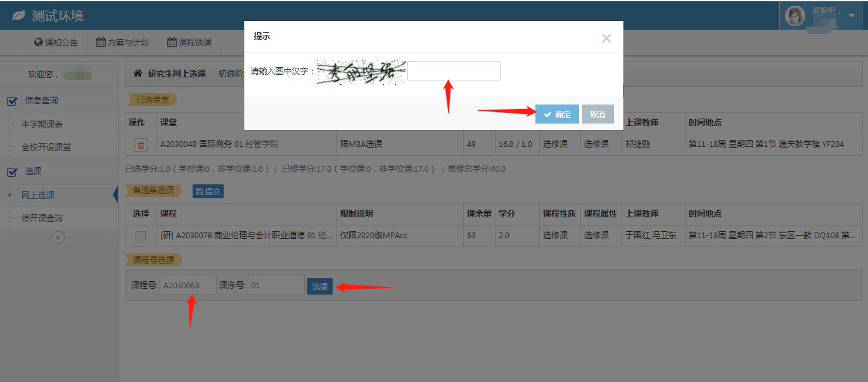Toggle the 选课 section checkbox
Image resolution: width=868 pixels, height=382 pixels.
pyautogui.click(x=12, y=172)
